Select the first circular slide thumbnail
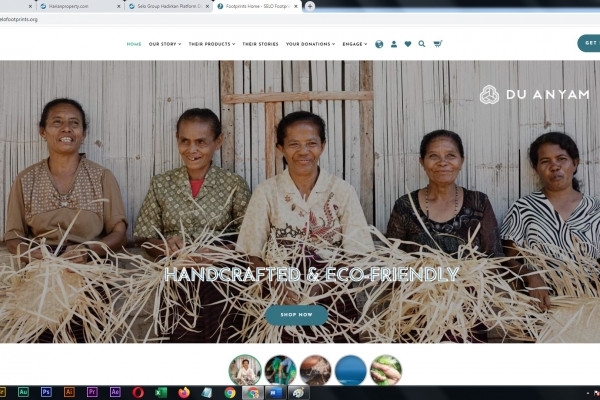Image resolution: width=600 pixels, height=400 pixels. pos(245,370)
